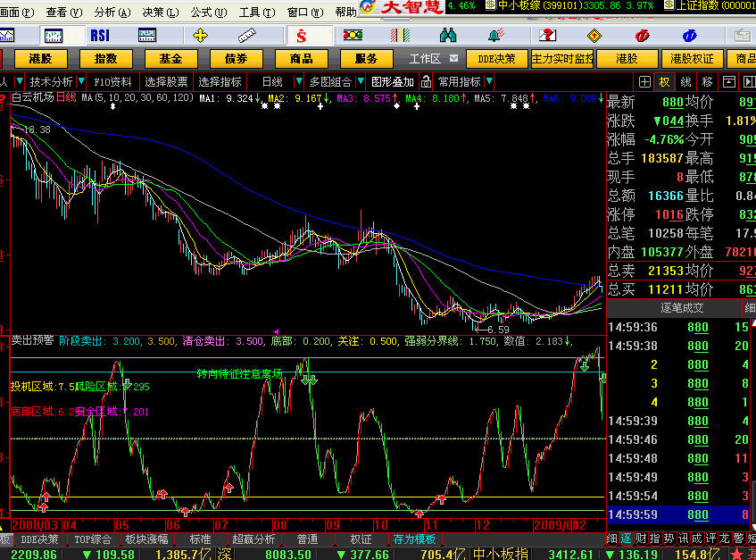This screenshot has width=756, height=560.
Task: Toggle the 权 adjustment button
Action: click(x=664, y=81)
